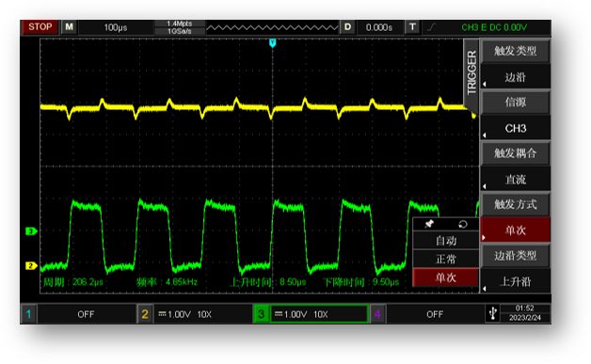This screenshot has width=591, height=364.
Task: Click the highlighted 单次 soft key
Action: (515, 229)
